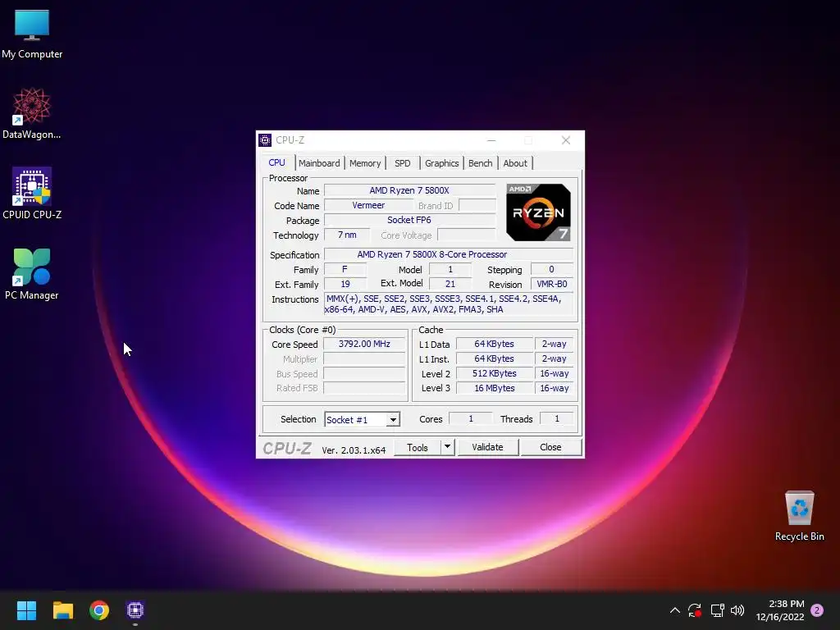Click the L1 Data 64 KBytes value

[495, 344]
